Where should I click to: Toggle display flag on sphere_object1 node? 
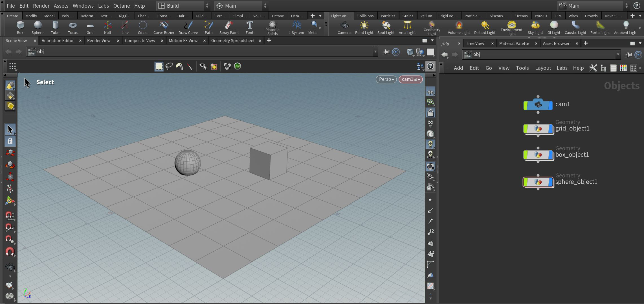pyautogui.click(x=550, y=182)
